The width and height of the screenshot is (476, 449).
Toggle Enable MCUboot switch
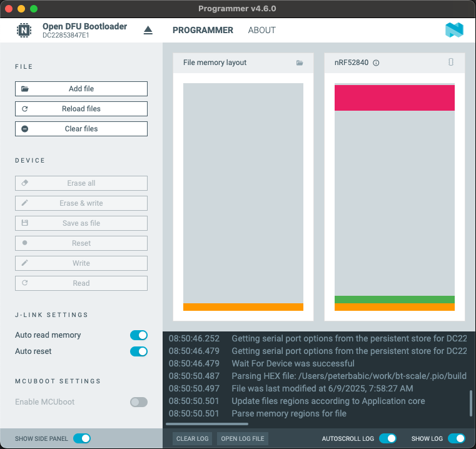point(139,402)
